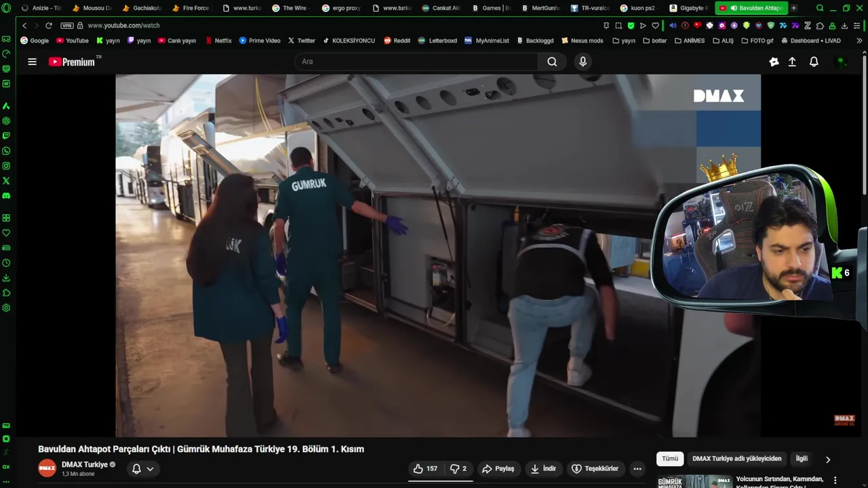Go back to previous page
Viewport: 868px width, 488px height.
click(24, 26)
